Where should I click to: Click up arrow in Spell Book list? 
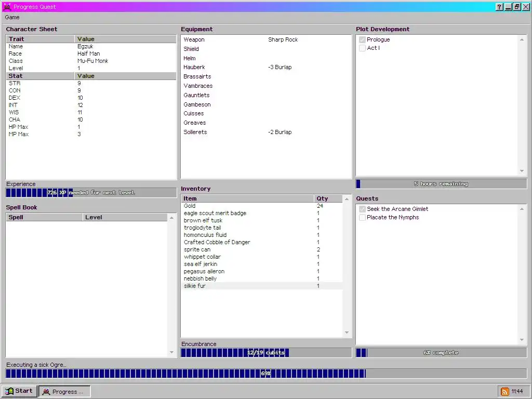coord(171,218)
